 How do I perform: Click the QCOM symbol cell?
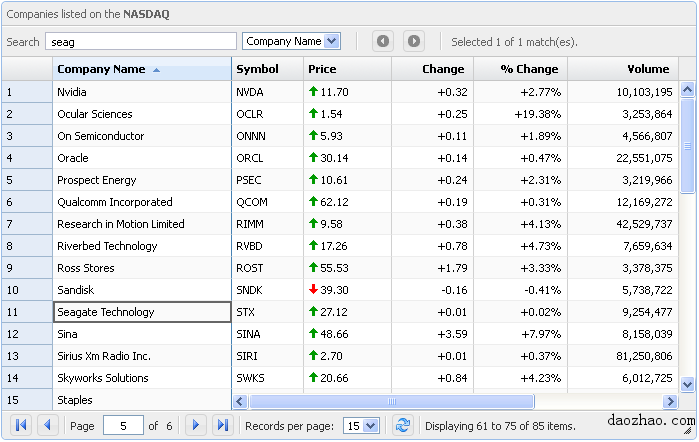[x=267, y=202]
